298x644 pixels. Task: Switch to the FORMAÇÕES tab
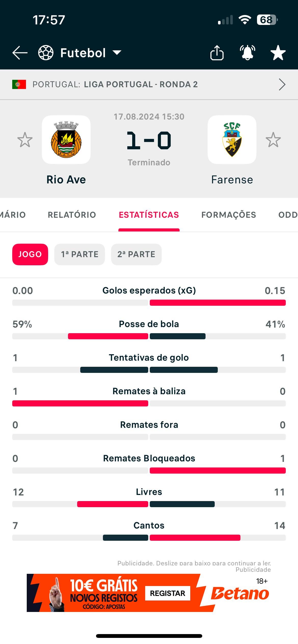[x=228, y=215]
